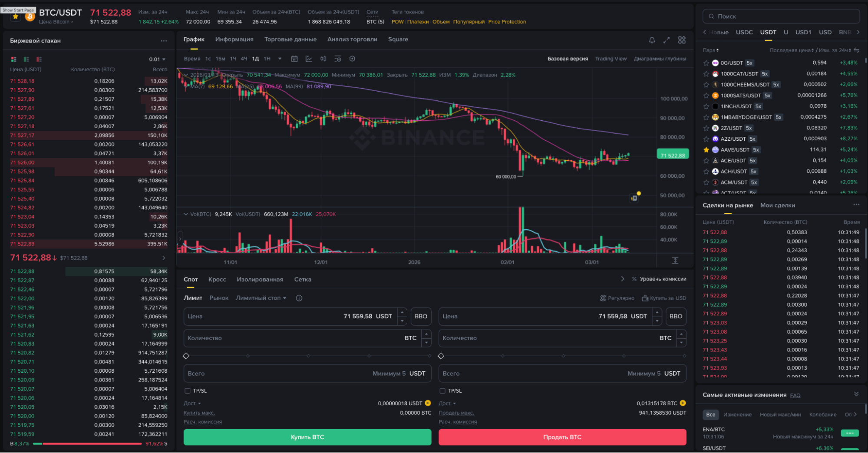
Task: Unfavorite the AAVE/USDT pair star
Action: tap(706, 150)
